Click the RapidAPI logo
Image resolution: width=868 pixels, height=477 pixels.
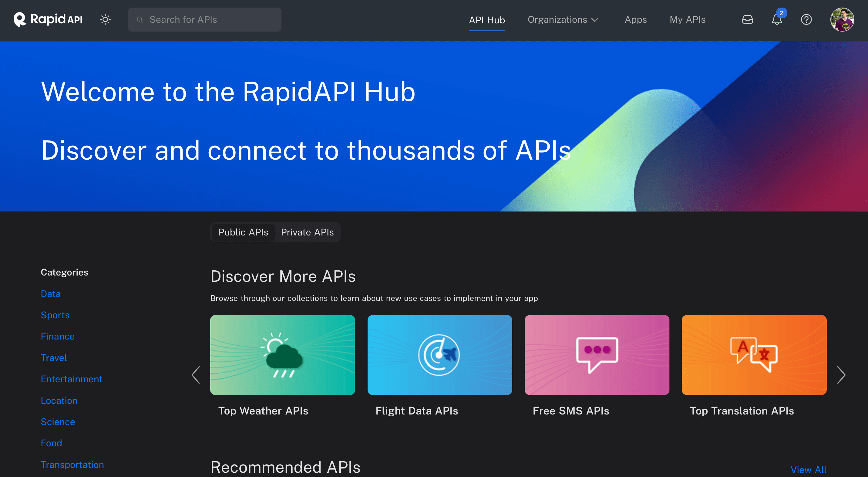pyautogui.click(x=48, y=19)
